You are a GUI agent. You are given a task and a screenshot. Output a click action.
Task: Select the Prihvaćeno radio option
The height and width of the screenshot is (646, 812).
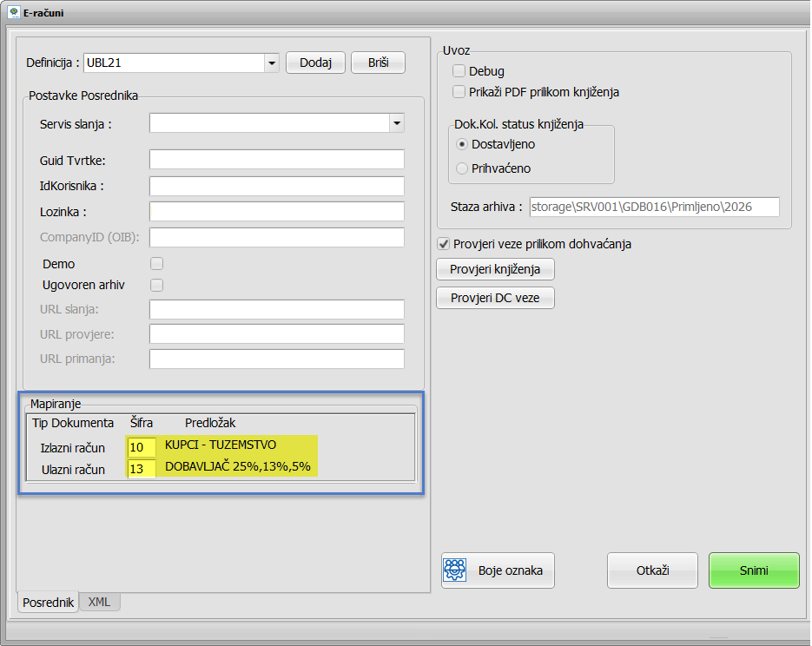pos(462,168)
